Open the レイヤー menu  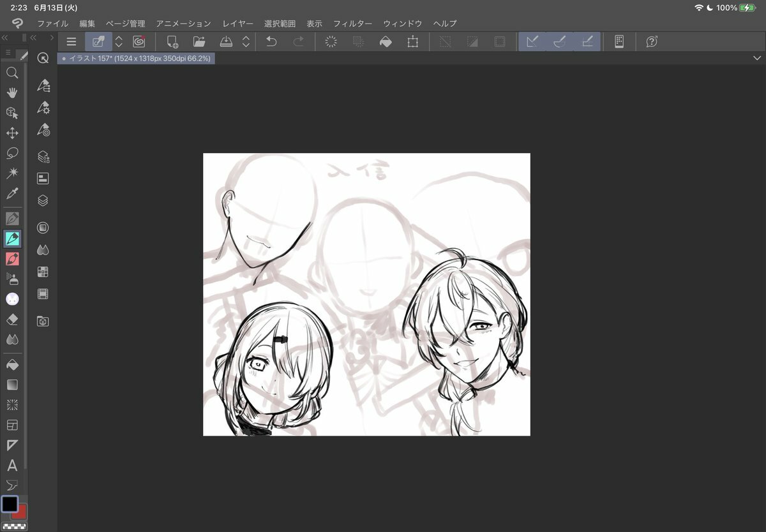237,24
